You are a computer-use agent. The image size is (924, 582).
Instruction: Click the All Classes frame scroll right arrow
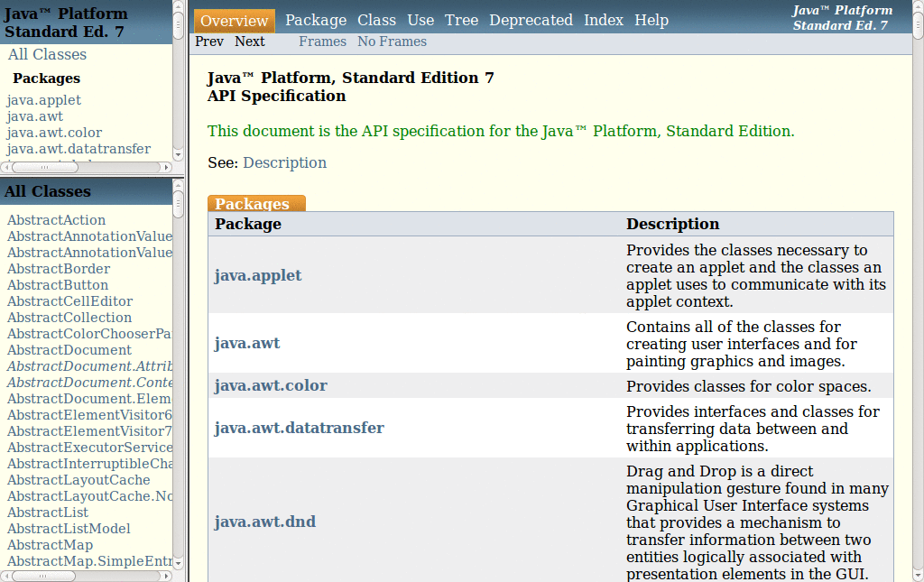click(x=167, y=576)
